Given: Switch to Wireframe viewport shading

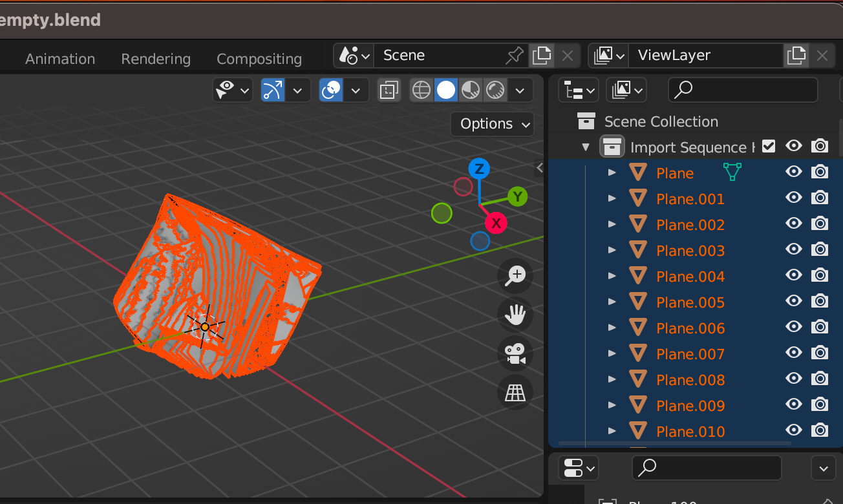Looking at the screenshot, I should click(x=421, y=90).
